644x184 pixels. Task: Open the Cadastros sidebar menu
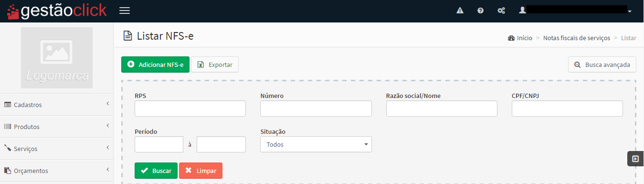57,105
